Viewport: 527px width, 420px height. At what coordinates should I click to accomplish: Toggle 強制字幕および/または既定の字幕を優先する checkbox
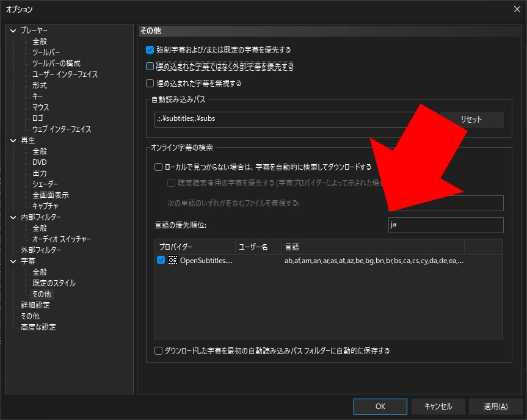150,50
